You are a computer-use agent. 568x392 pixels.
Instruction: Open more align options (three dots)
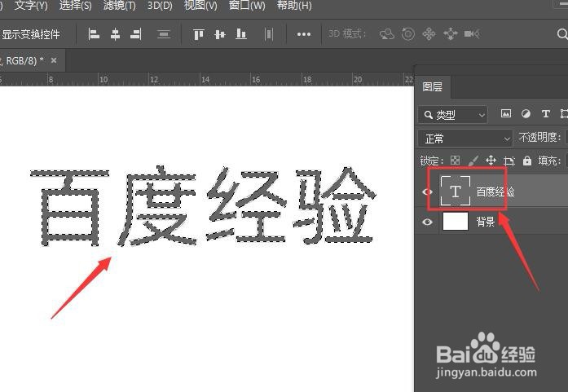point(304,34)
